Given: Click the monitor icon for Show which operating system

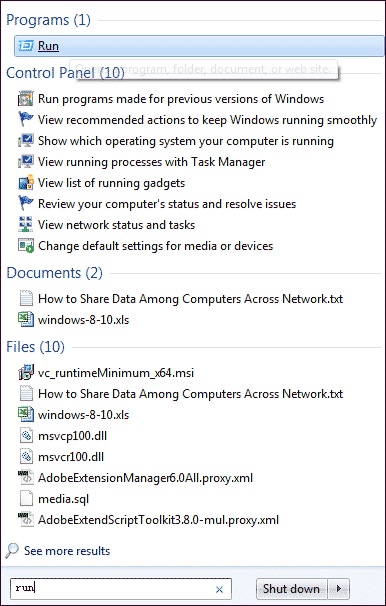Looking at the screenshot, I should pyautogui.click(x=26, y=141).
